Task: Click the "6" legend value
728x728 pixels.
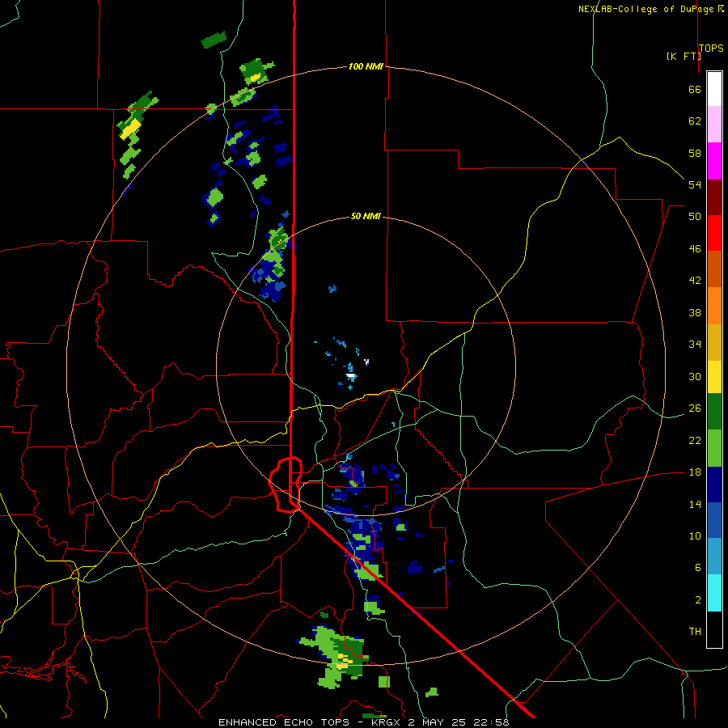Action: (697, 568)
